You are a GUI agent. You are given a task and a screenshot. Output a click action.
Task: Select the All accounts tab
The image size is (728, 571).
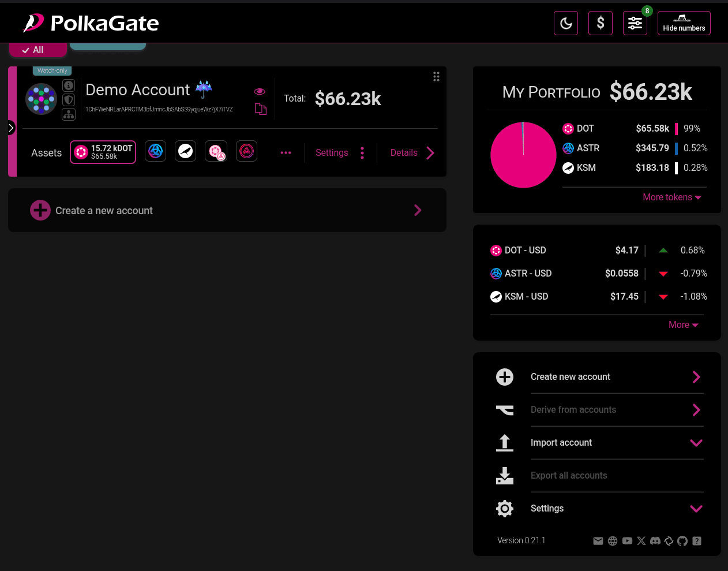[37, 50]
